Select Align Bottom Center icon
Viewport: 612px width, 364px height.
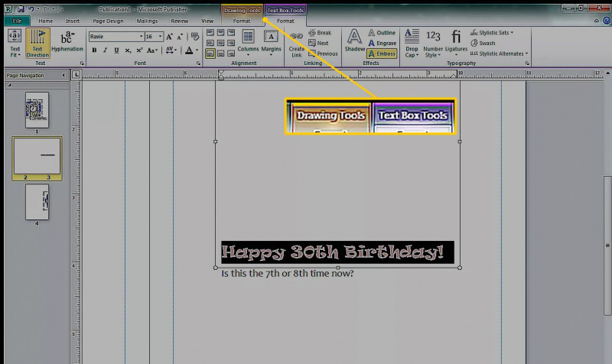[x=220, y=54]
